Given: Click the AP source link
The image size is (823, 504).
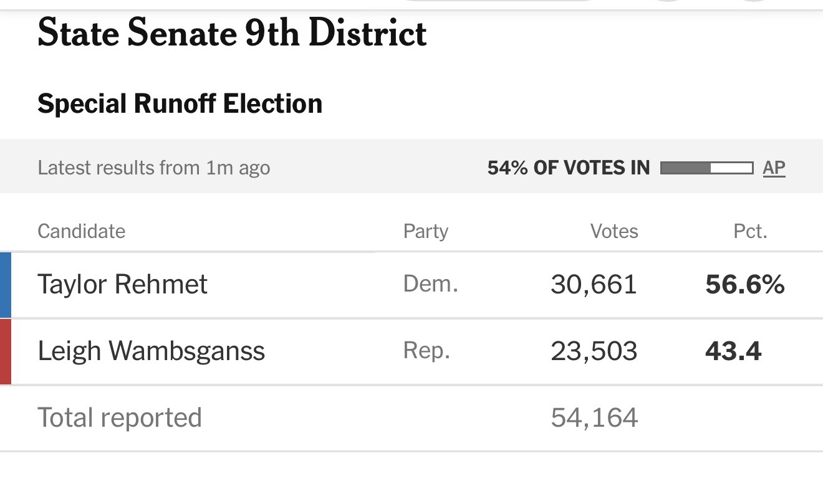Looking at the screenshot, I should point(774,168).
